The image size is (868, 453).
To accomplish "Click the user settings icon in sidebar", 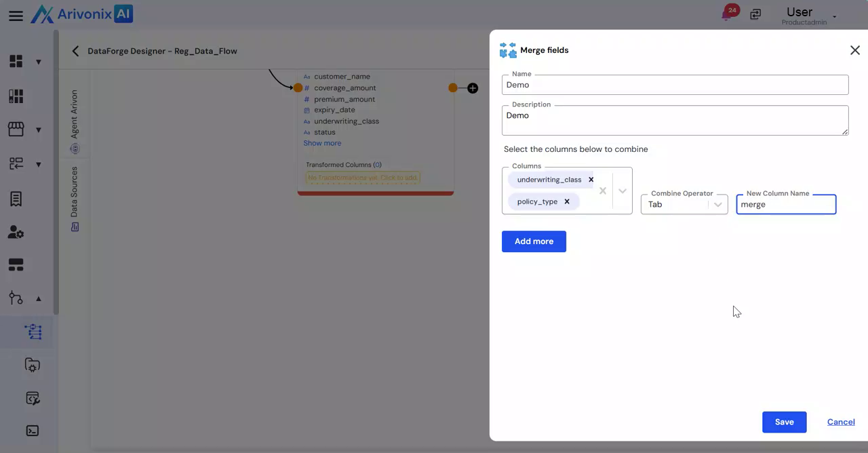I will click(x=16, y=232).
